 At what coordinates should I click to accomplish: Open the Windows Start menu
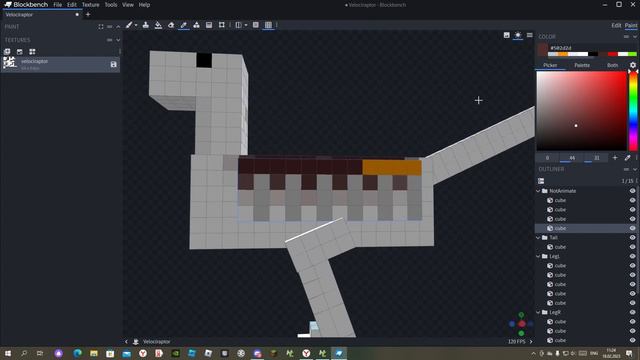[7, 353]
